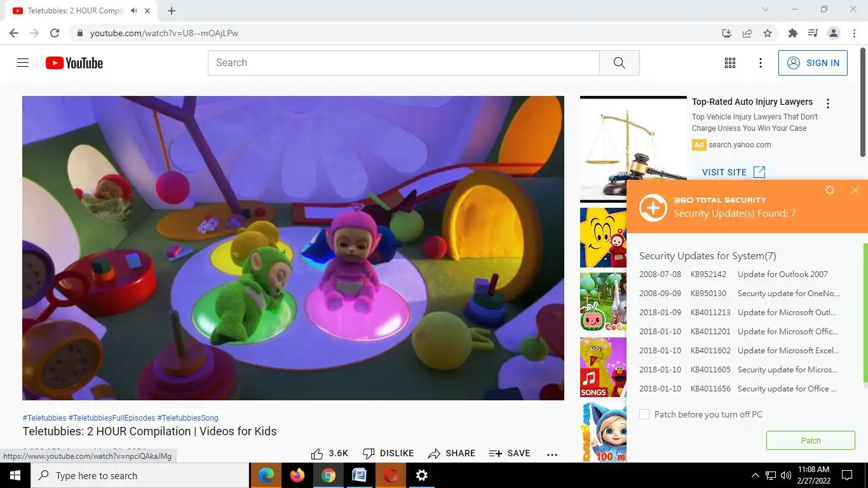Select the KB952142 Outlook 2007 update row

pos(740,274)
